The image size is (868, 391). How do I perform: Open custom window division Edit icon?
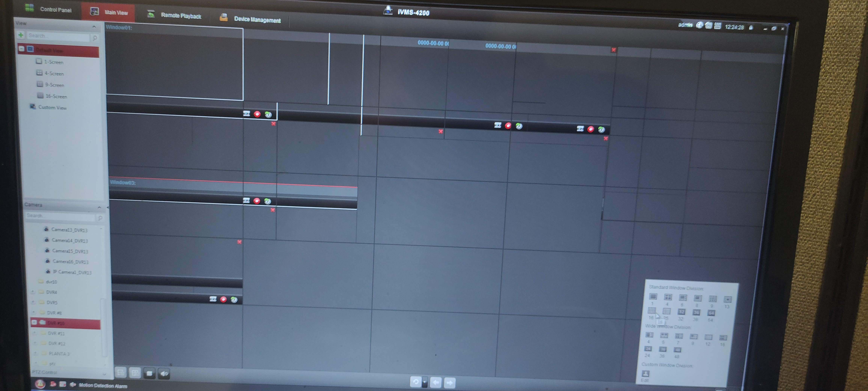[x=645, y=374]
